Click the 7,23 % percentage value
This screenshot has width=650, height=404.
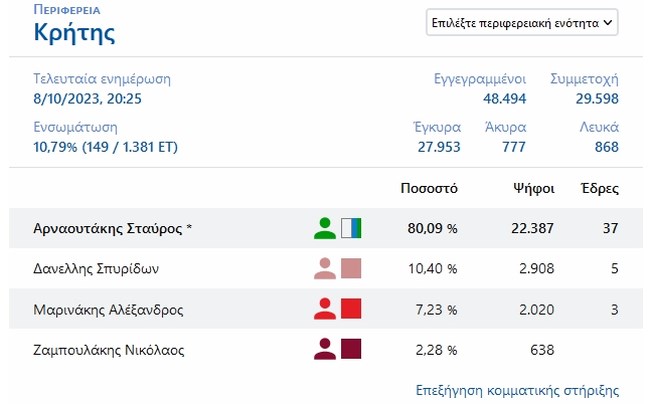pyautogui.click(x=437, y=310)
